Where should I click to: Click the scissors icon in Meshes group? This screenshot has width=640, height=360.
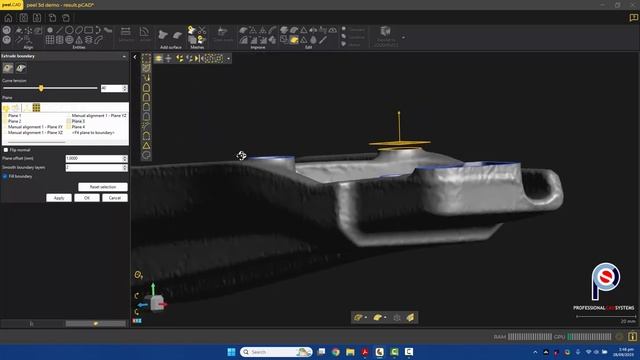pyautogui.click(x=202, y=30)
